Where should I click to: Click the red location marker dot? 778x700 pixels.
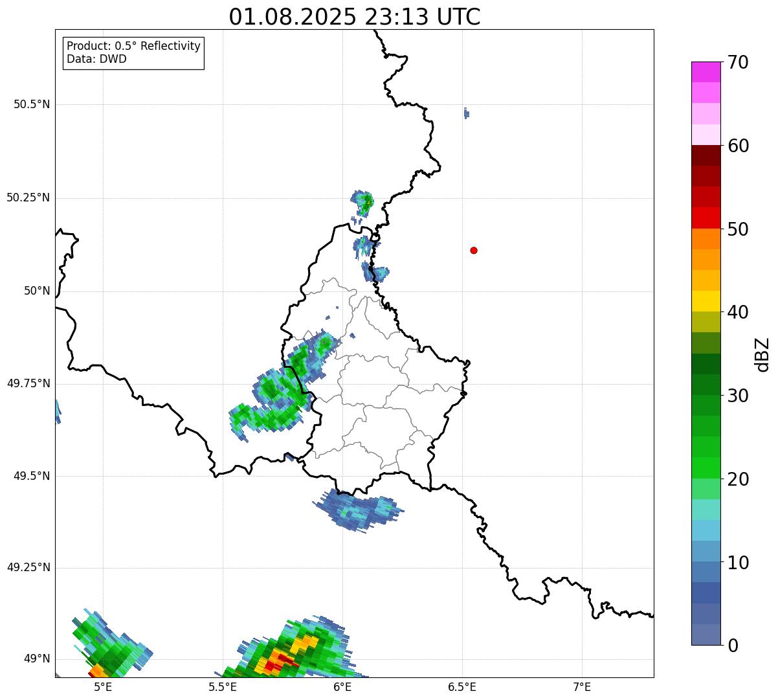(474, 250)
